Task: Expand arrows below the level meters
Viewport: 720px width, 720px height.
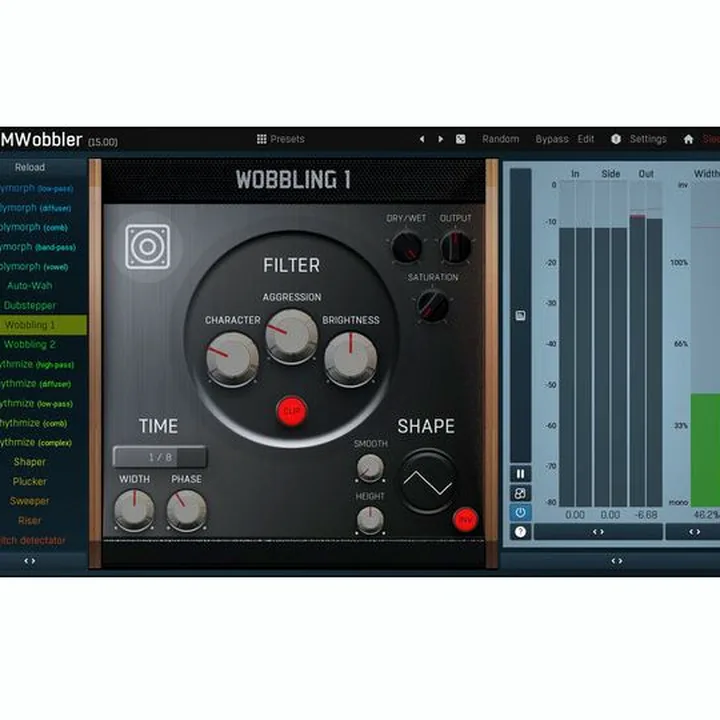Action: click(x=598, y=532)
